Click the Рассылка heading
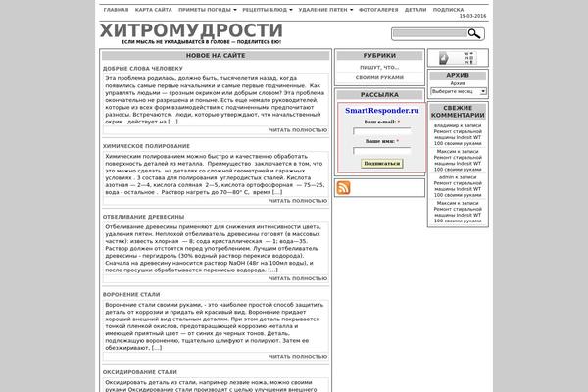 tap(379, 95)
